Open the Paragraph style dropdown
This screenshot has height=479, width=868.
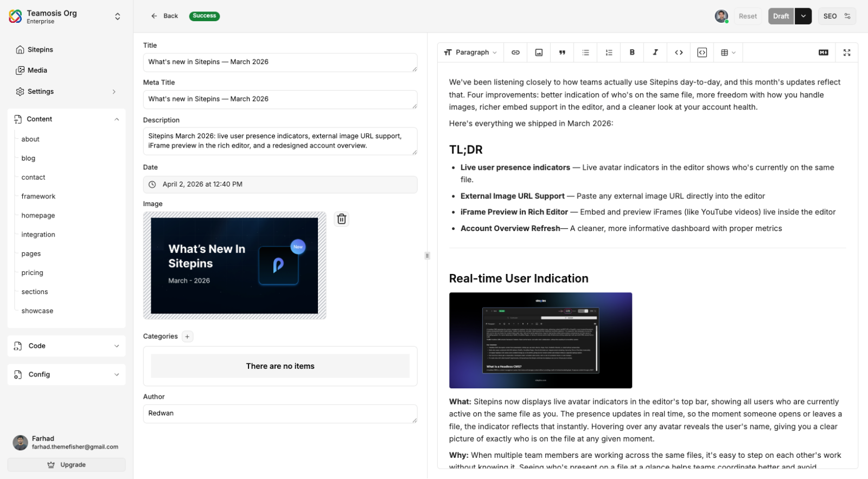[x=470, y=53]
